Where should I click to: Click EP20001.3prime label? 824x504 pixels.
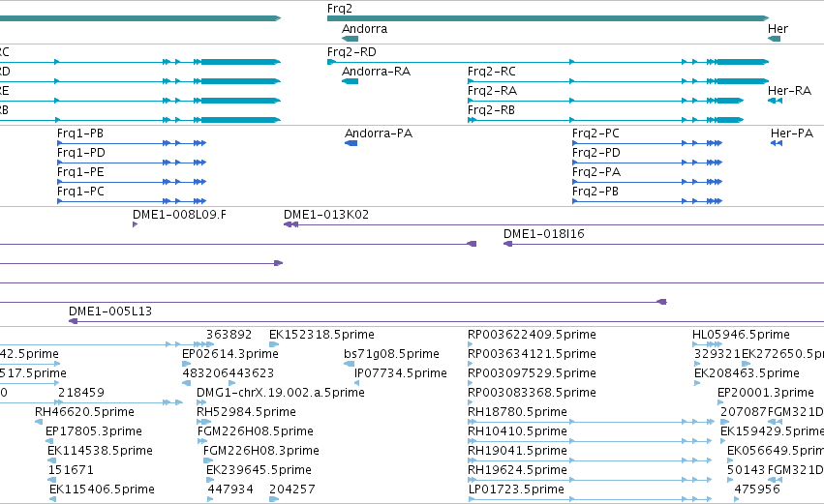[766, 393]
